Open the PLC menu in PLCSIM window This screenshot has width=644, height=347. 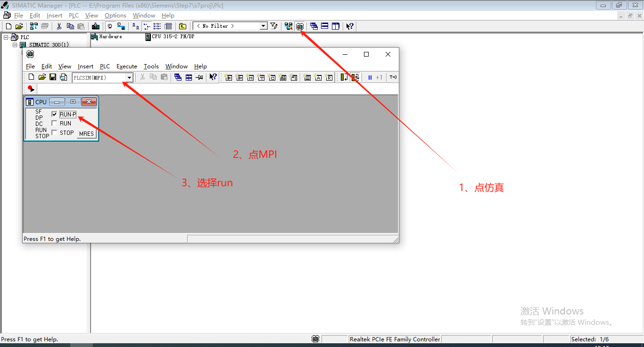point(105,66)
